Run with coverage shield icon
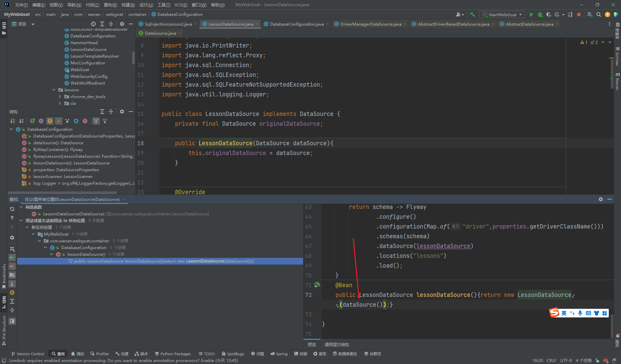Screen dimensions: 621x364 tap(549, 14)
